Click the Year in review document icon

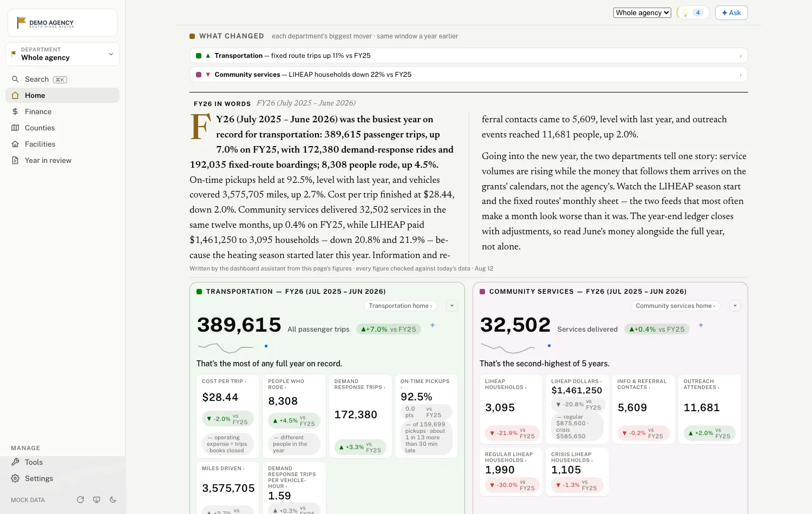pos(15,160)
